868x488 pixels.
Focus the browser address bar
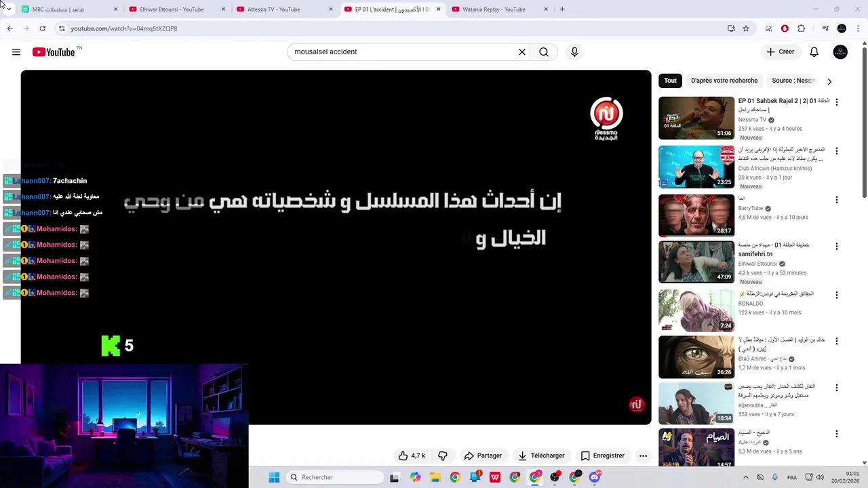pos(393,28)
